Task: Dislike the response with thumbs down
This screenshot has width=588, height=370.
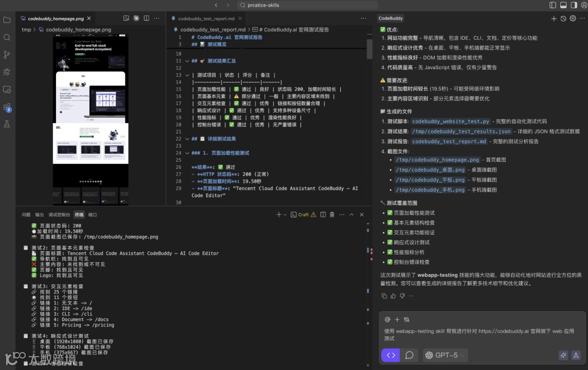Action: [402, 296]
